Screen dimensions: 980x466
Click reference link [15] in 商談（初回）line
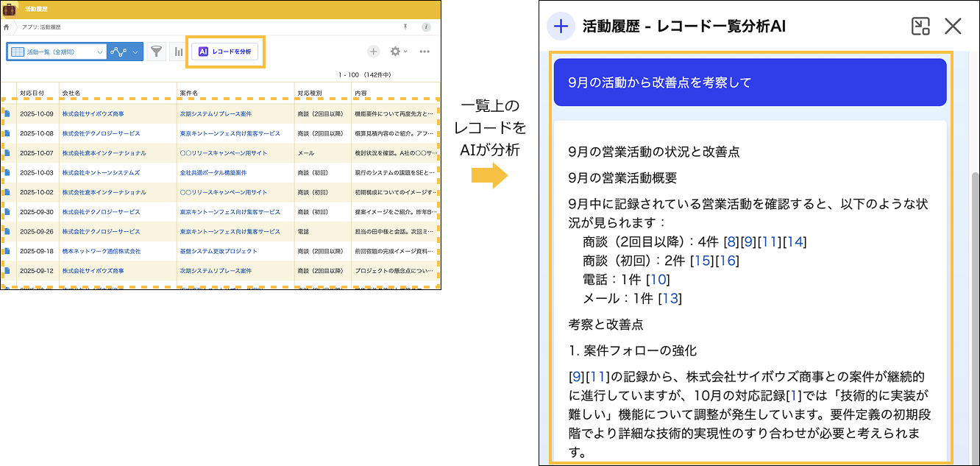coord(702,261)
